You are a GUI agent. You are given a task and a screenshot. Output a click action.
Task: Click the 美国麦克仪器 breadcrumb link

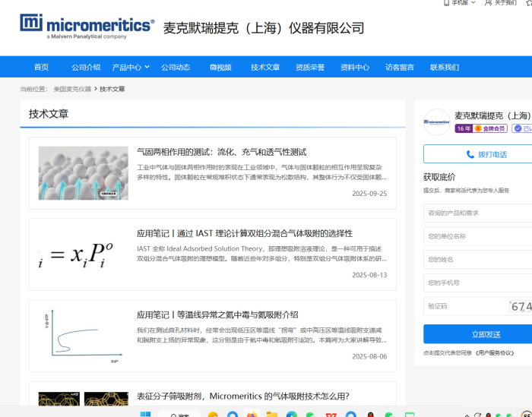[72, 89]
